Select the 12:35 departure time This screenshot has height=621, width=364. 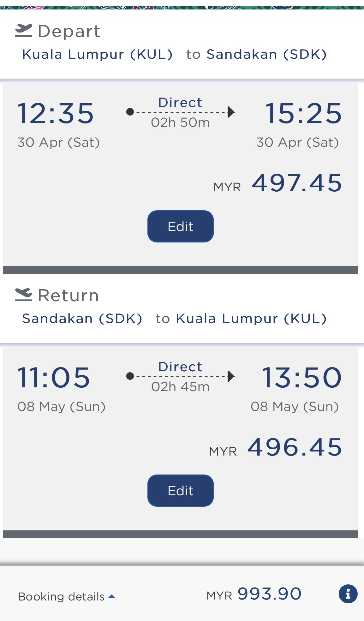[x=56, y=113]
